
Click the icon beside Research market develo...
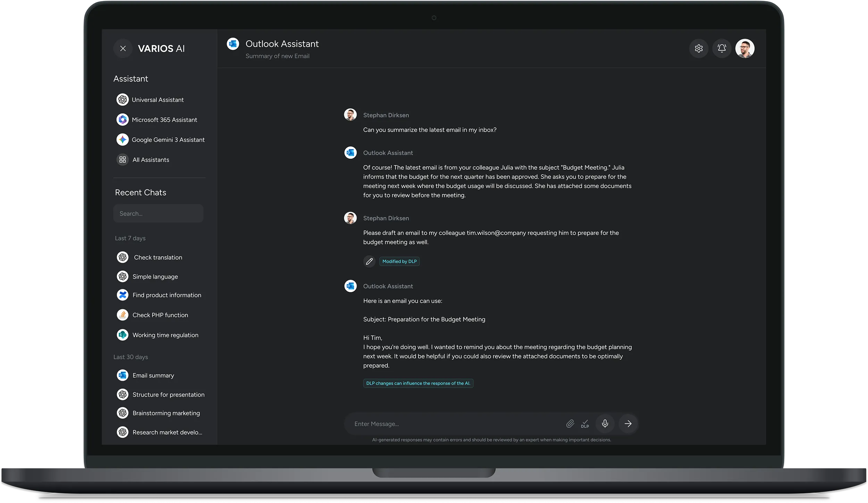point(123,432)
